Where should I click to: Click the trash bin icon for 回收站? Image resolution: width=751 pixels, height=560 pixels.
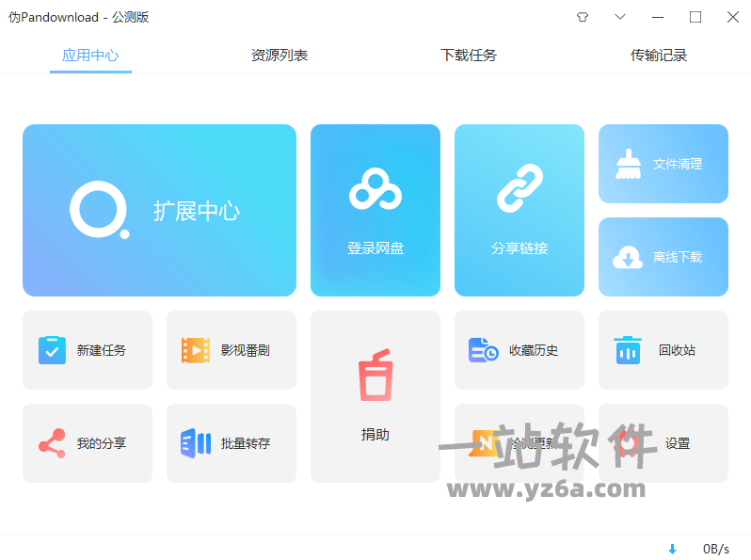[628, 350]
